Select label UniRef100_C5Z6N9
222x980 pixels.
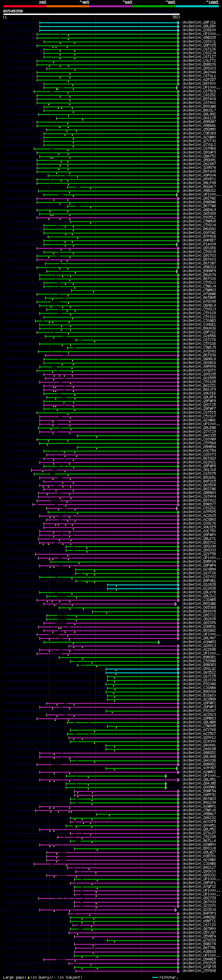[x=199, y=661]
